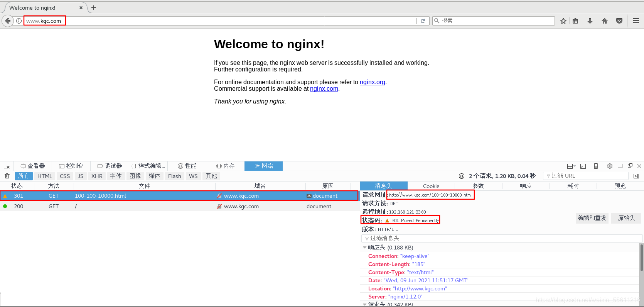Image resolution: width=644 pixels, height=307 pixels.
Task: Switch to the 调试器 debugger tab
Action: coord(110,166)
